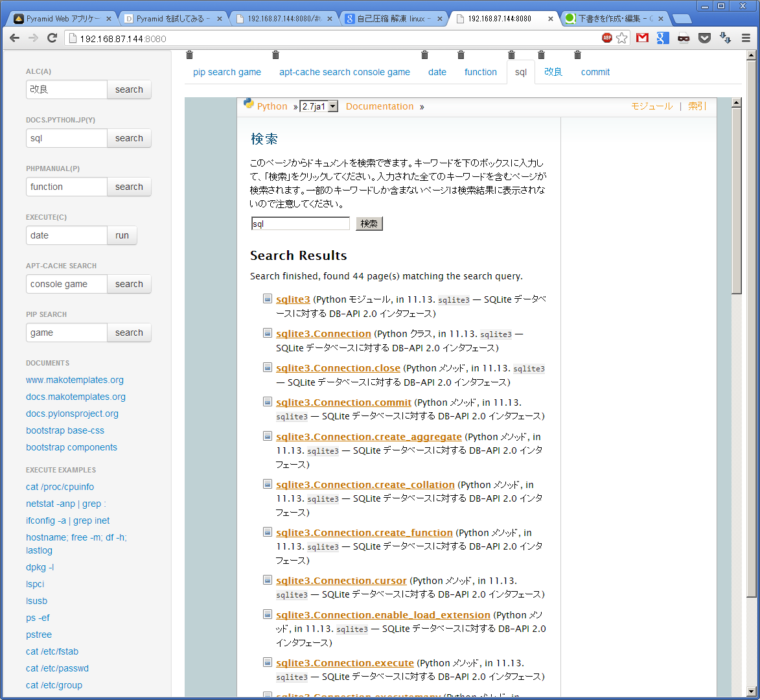Click the Google search extension icon

tap(663, 38)
